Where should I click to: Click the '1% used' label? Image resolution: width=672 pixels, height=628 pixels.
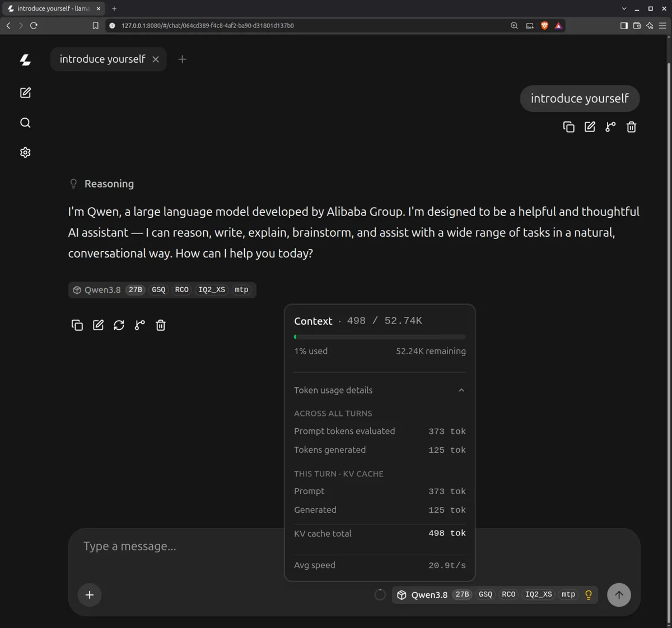[311, 351]
